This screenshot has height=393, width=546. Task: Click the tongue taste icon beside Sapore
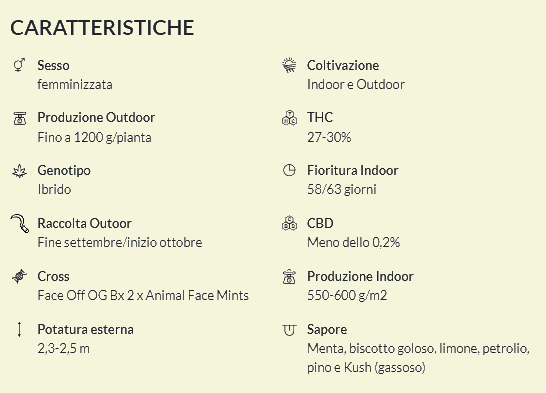tap(289, 330)
